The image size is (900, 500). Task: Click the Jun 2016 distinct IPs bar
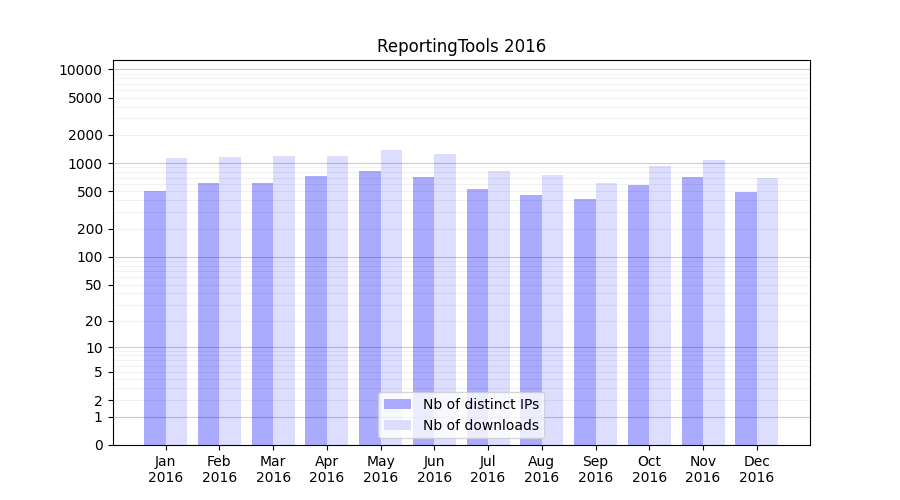pos(423,311)
